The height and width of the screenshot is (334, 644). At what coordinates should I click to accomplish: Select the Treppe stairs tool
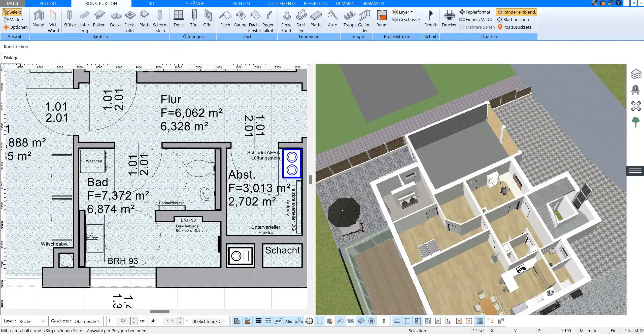click(x=350, y=19)
